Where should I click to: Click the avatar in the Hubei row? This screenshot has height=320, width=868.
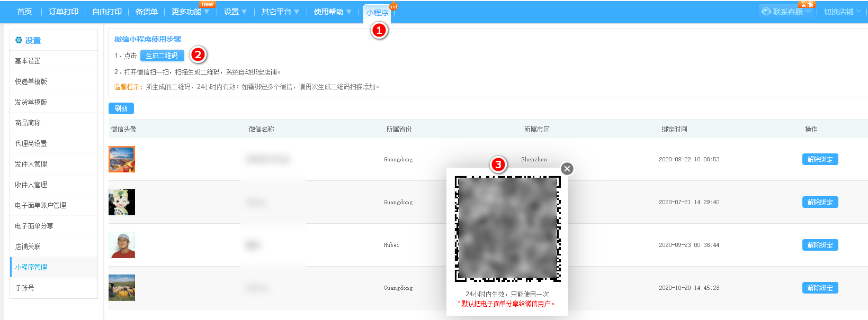(x=122, y=245)
